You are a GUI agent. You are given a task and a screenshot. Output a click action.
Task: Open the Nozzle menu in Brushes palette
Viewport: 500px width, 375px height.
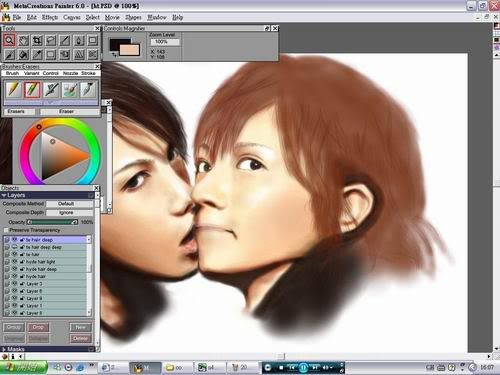click(70, 73)
